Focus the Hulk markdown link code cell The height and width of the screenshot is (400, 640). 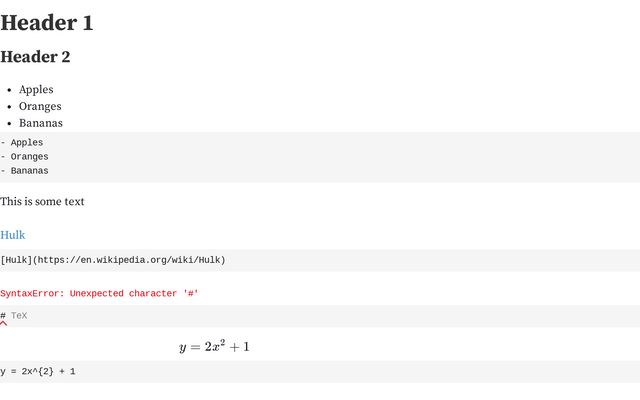coord(320,260)
